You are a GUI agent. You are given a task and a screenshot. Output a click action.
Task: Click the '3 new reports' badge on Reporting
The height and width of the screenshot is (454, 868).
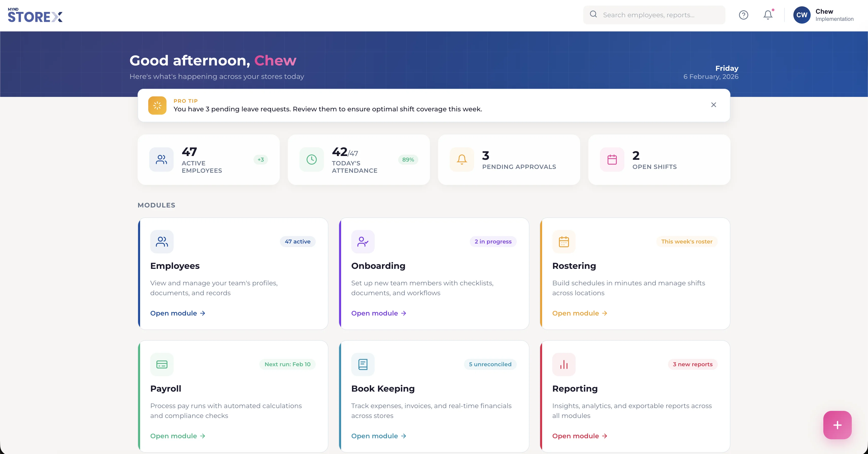[692, 364]
